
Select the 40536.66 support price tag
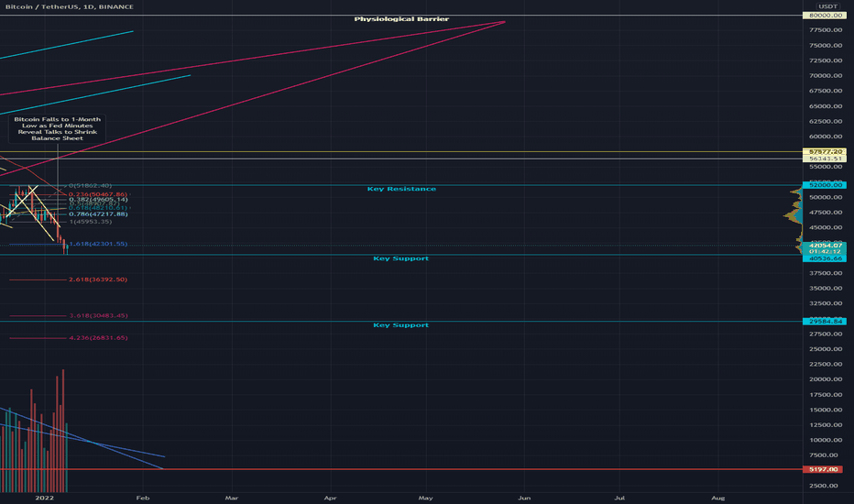(825, 258)
